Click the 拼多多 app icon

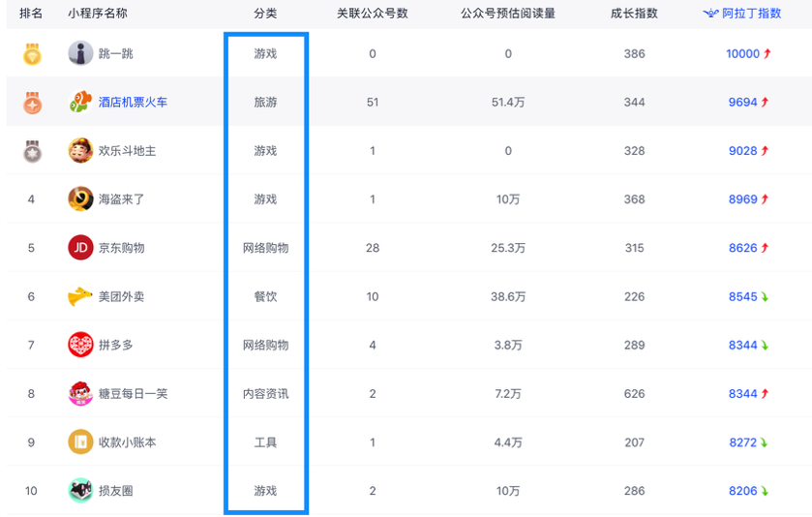pos(80,345)
